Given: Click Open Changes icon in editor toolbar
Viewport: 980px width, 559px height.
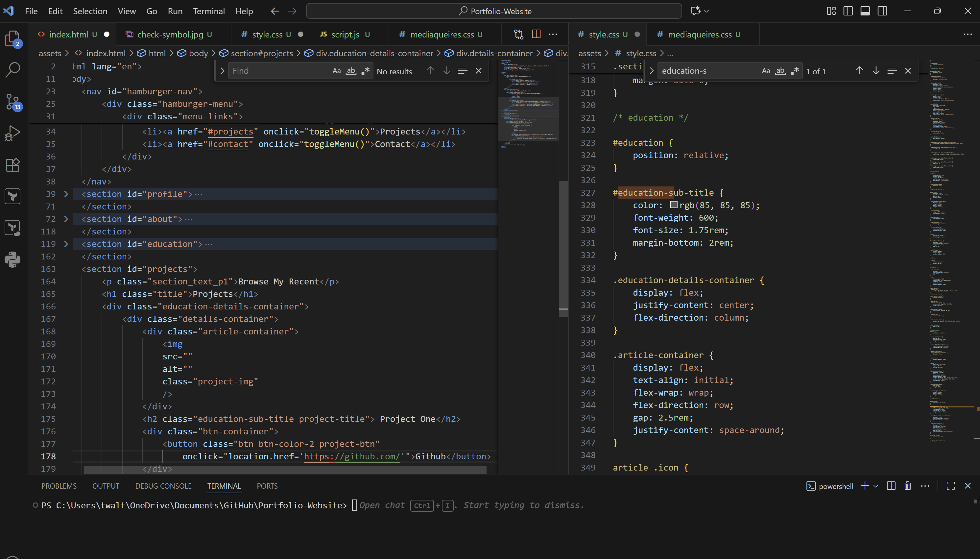Looking at the screenshot, I should tap(519, 34).
